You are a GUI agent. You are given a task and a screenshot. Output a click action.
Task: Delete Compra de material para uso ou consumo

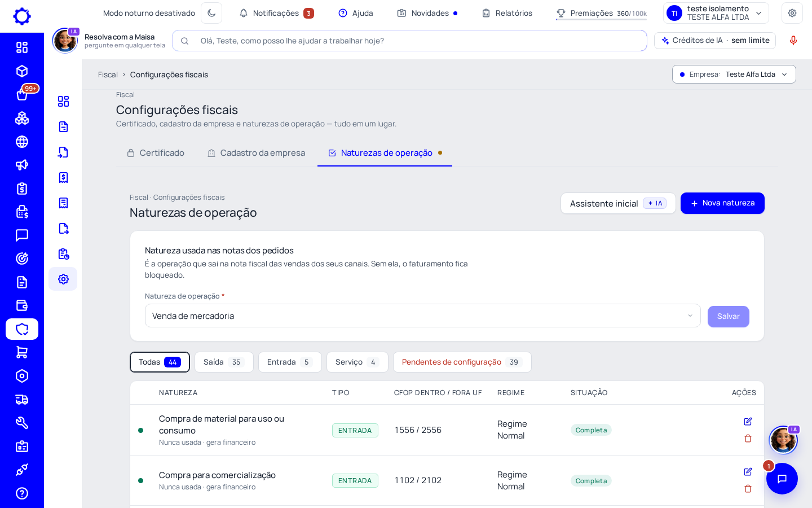[748, 439]
